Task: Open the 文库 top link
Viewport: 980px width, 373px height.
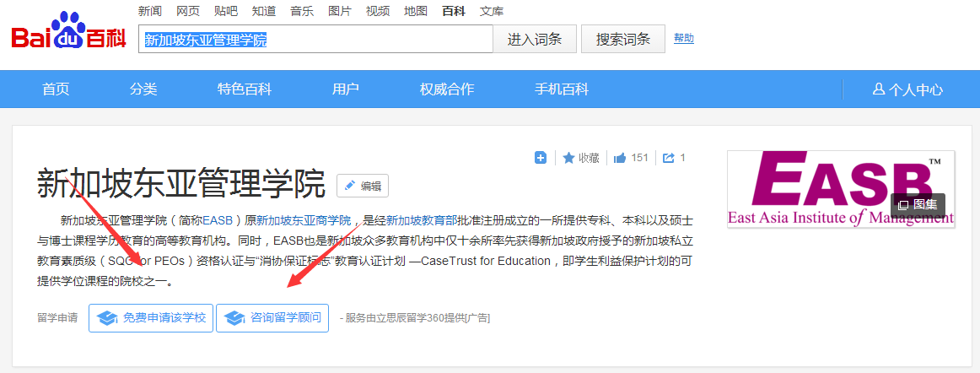Action: pos(491,11)
